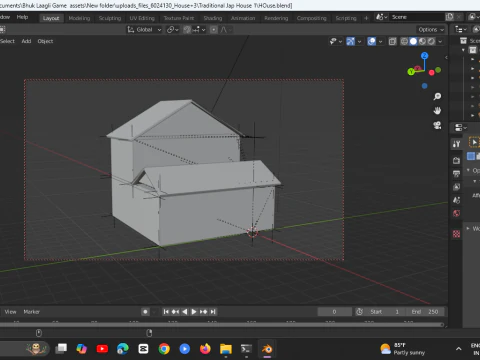The height and width of the screenshot is (360, 480).
Task: Create a new scene with duplicate icon
Action: coord(450,17)
